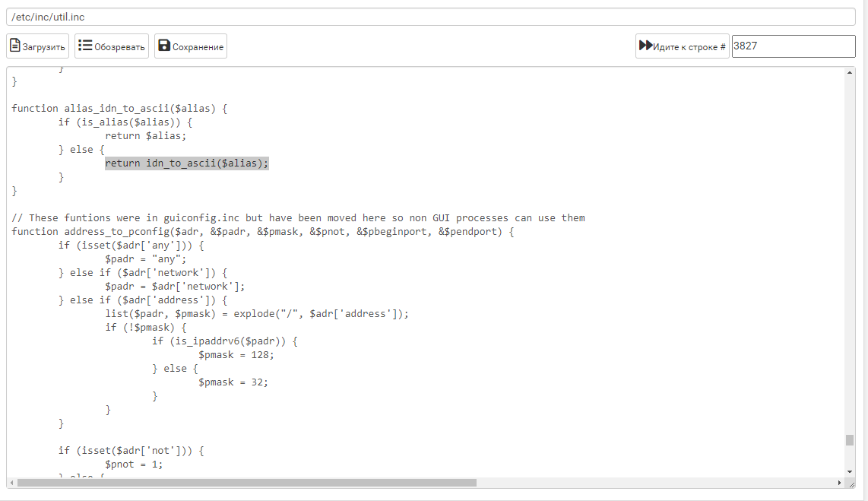The height and width of the screenshot is (501, 868).
Task: Click the line containing explode("/", $adr['address'])
Action: 257,314
